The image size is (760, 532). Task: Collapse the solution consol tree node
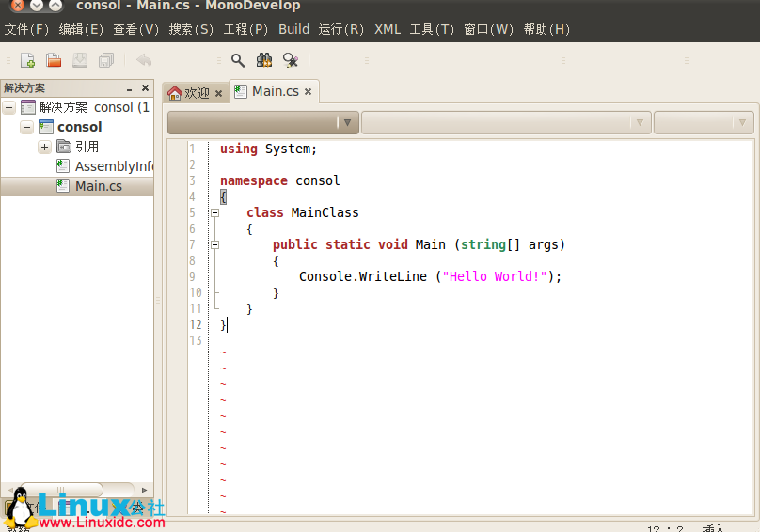9,107
